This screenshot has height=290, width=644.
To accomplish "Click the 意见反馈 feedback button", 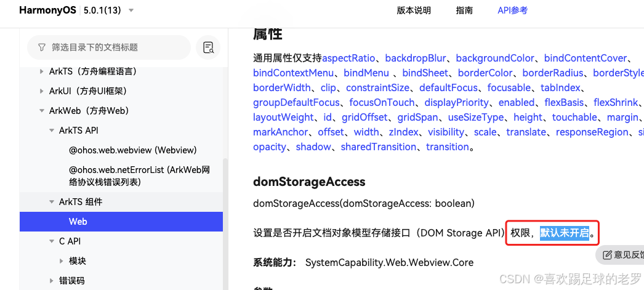I will pyautogui.click(x=620, y=255).
